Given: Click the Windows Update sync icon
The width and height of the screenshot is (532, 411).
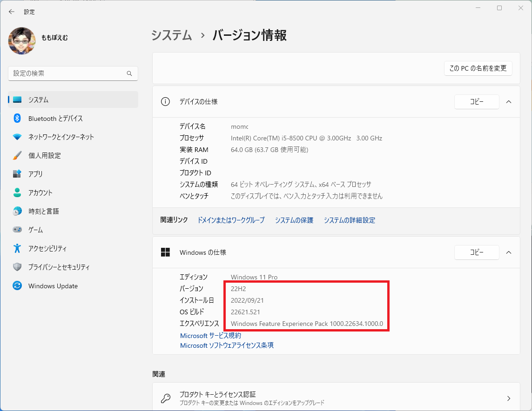Looking at the screenshot, I should [17, 285].
